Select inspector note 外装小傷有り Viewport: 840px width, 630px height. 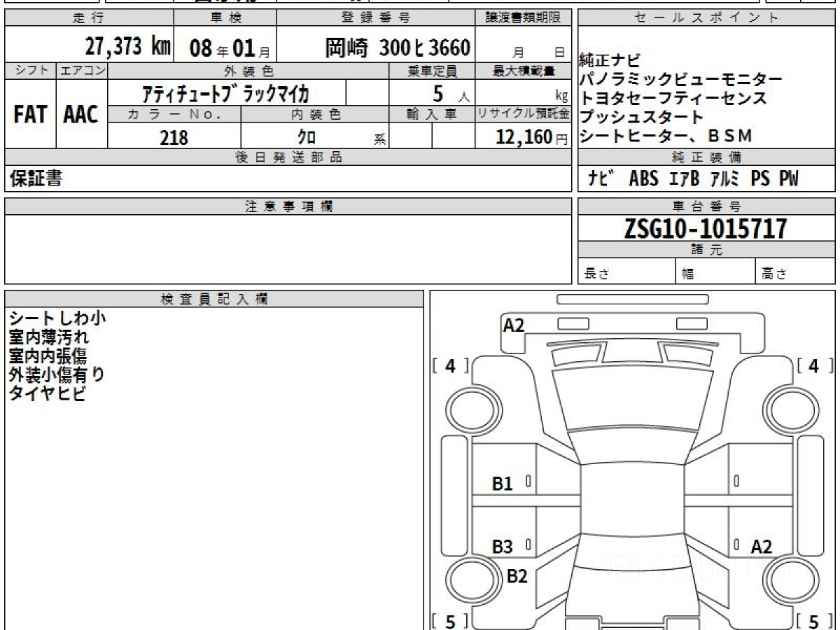click(x=57, y=375)
